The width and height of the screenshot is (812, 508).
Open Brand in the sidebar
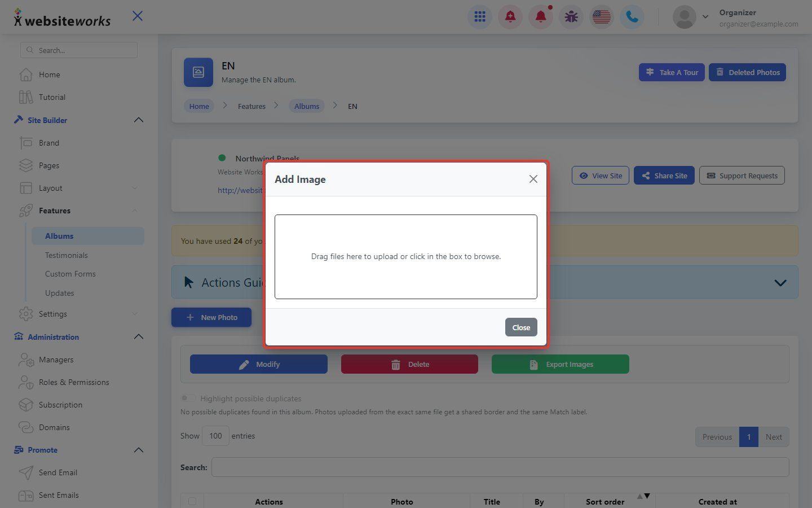point(49,143)
